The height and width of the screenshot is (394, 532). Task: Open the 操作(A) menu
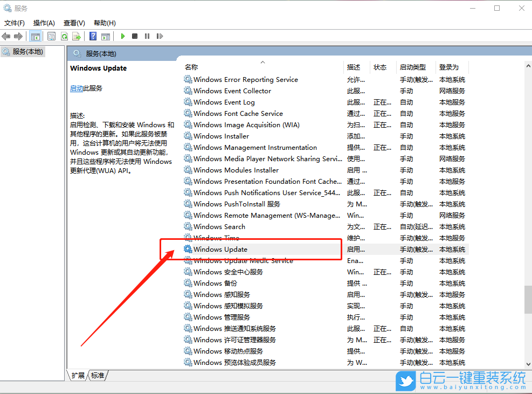[x=43, y=23]
